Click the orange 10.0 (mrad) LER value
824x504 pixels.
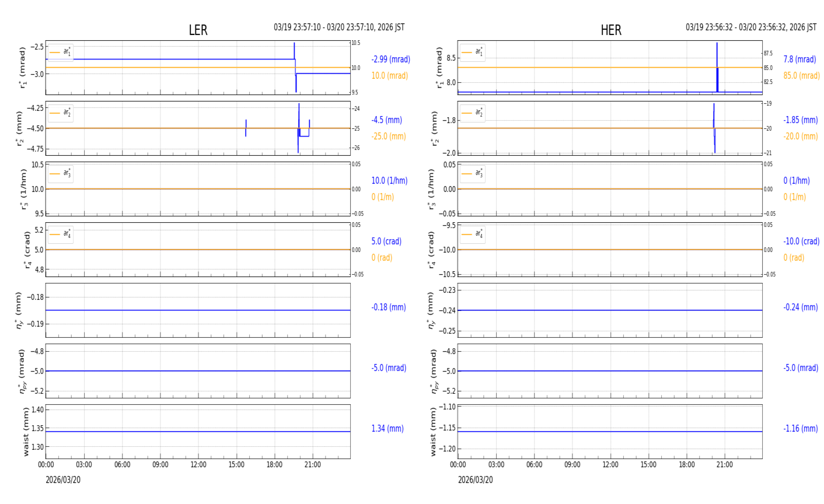pyautogui.click(x=389, y=76)
